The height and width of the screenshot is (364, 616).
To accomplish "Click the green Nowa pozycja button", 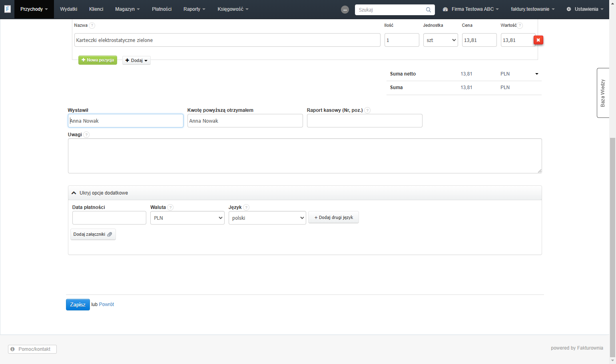I will [x=98, y=60].
